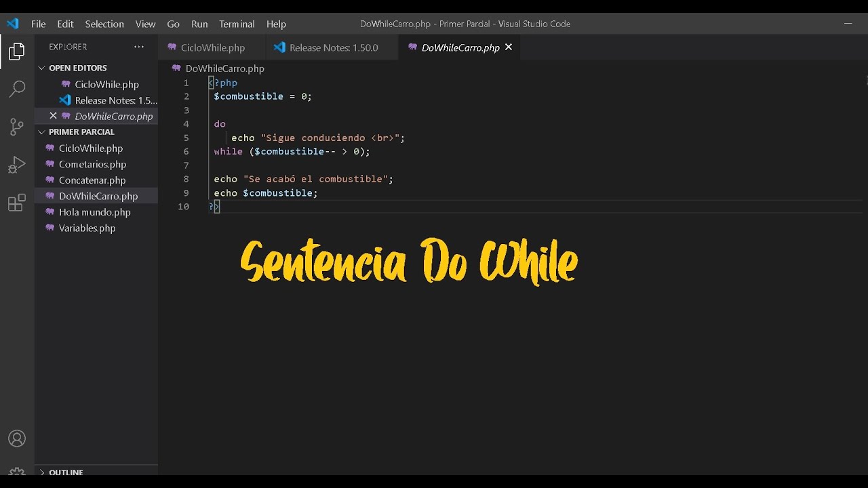Switch to the CicloWhile.php tab
868x488 pixels.
pyautogui.click(x=212, y=47)
